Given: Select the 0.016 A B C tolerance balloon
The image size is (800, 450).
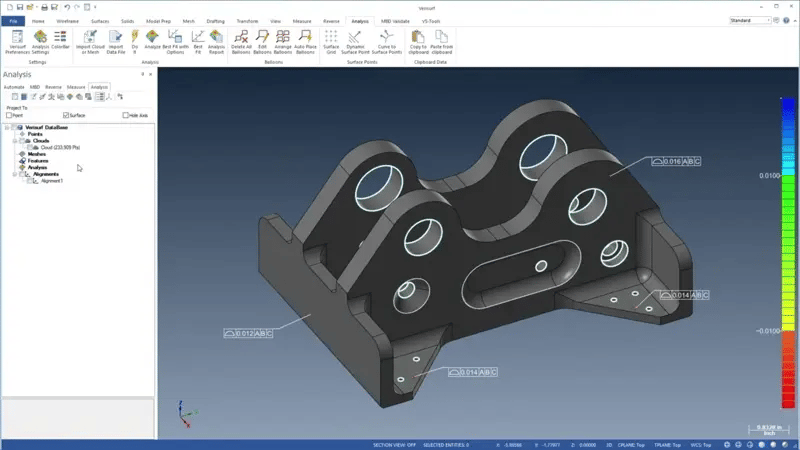Looking at the screenshot, I should coord(676,160).
